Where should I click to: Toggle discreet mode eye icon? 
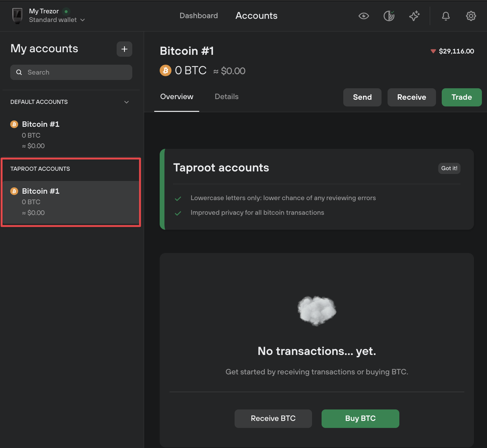click(x=364, y=16)
